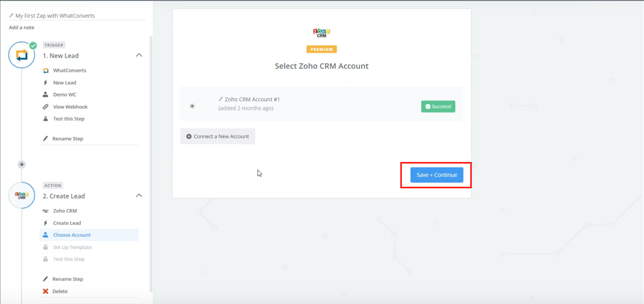Click the red X Delete icon
644x304 pixels.
(46, 291)
